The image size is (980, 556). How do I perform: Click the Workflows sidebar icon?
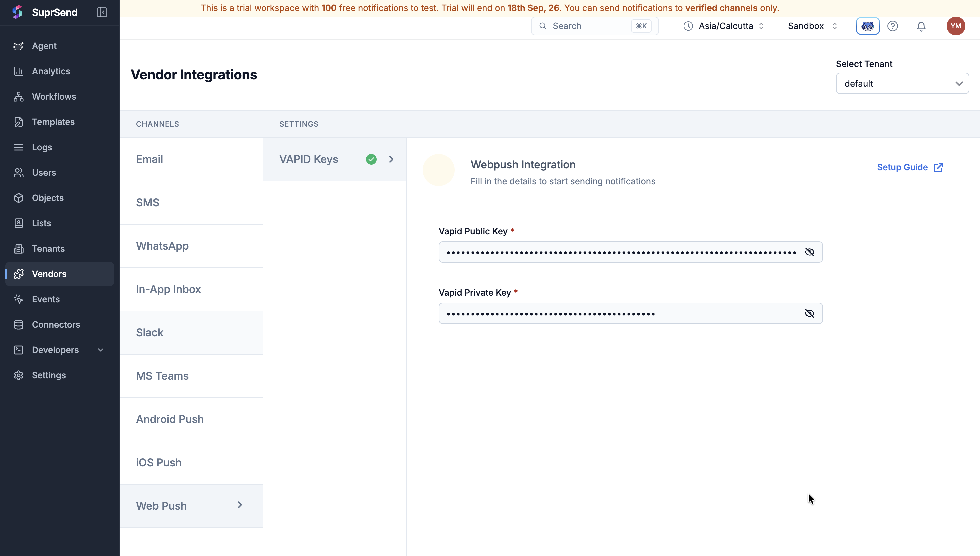[x=18, y=97]
